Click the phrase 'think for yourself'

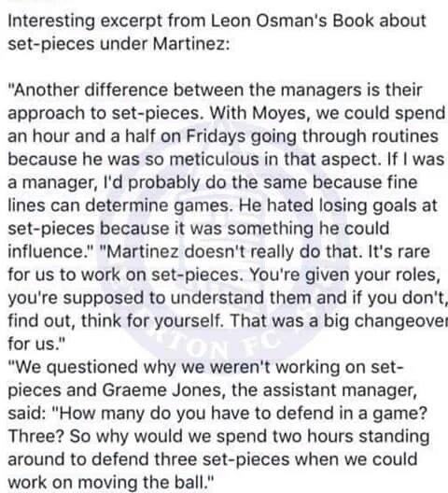[152, 321]
